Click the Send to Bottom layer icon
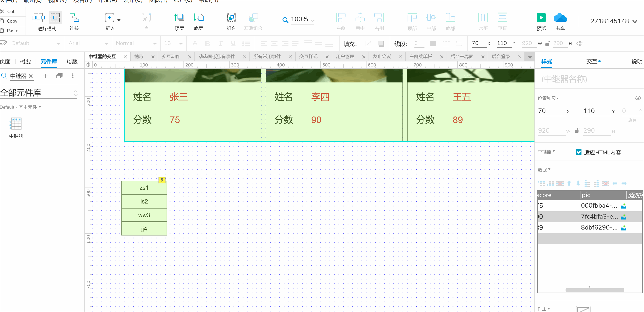The height and width of the screenshot is (312, 644). click(198, 18)
